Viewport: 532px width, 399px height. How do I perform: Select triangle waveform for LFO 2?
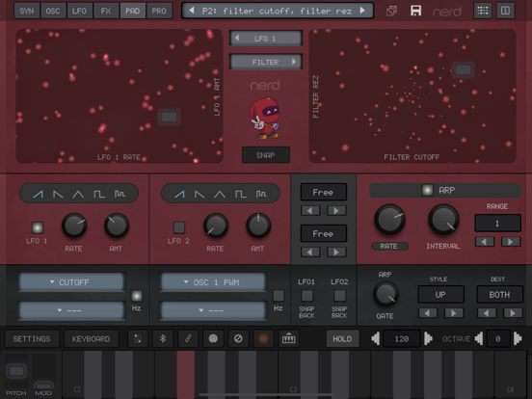coord(220,194)
